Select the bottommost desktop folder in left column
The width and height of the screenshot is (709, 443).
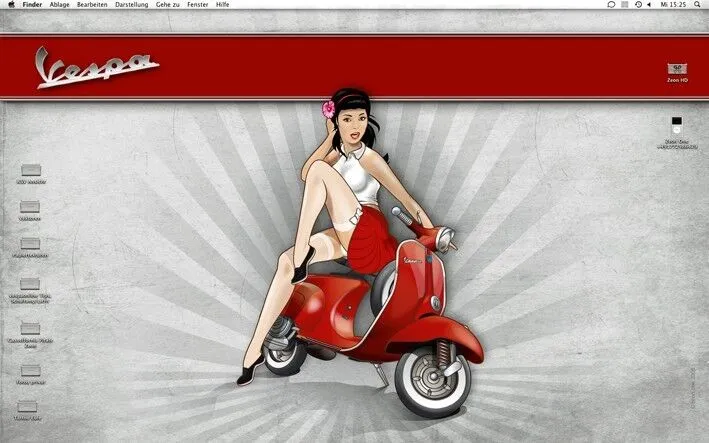click(x=30, y=406)
